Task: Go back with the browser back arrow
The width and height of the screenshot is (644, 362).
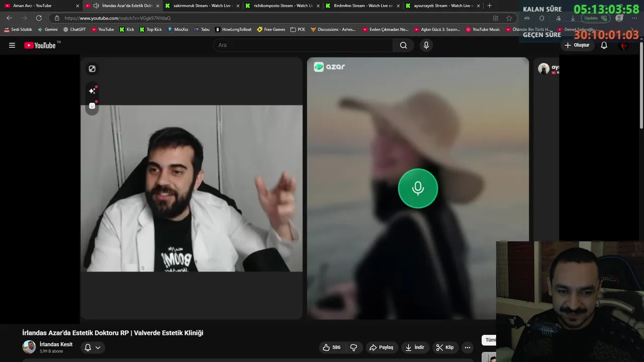Action: [x=9, y=18]
